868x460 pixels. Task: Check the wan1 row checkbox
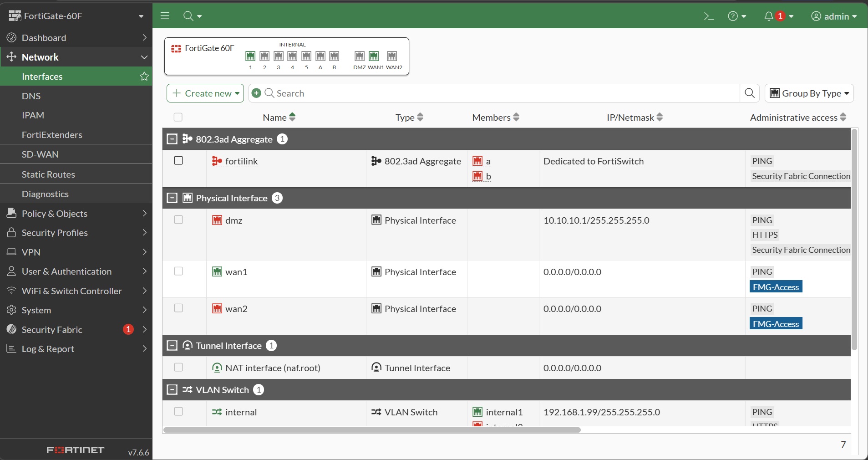click(x=178, y=271)
